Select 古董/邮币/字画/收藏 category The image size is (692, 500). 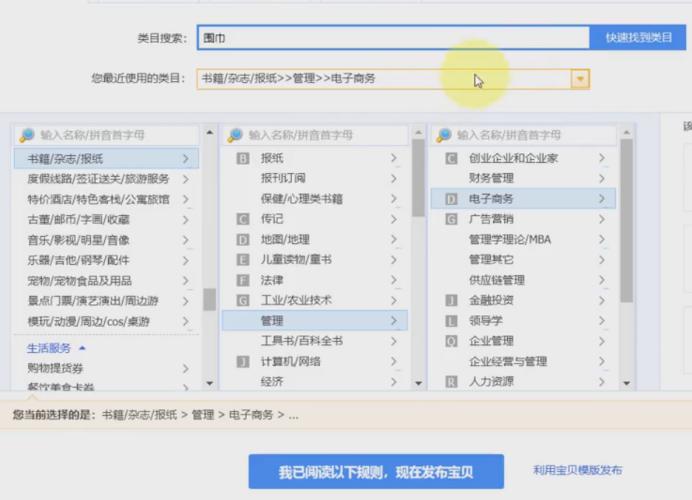point(106,219)
